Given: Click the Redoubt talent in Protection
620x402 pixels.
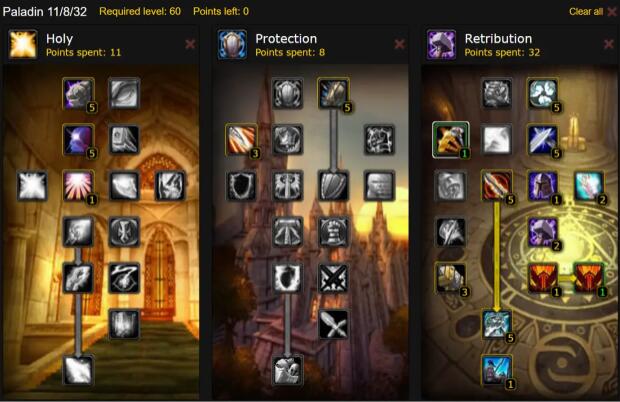Looking at the screenshot, I should click(333, 94).
